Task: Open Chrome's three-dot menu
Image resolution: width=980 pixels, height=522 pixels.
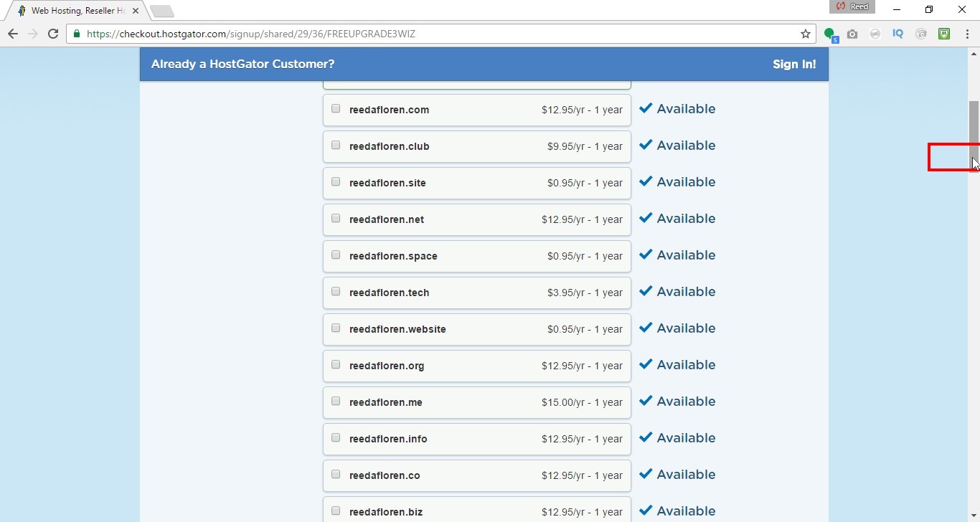Action: click(966, 34)
